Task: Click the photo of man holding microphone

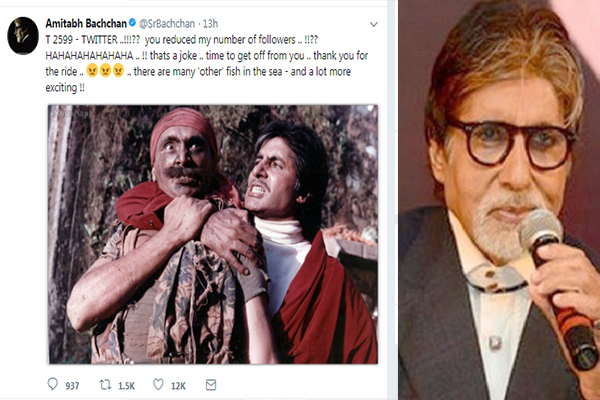Action: [x=499, y=200]
